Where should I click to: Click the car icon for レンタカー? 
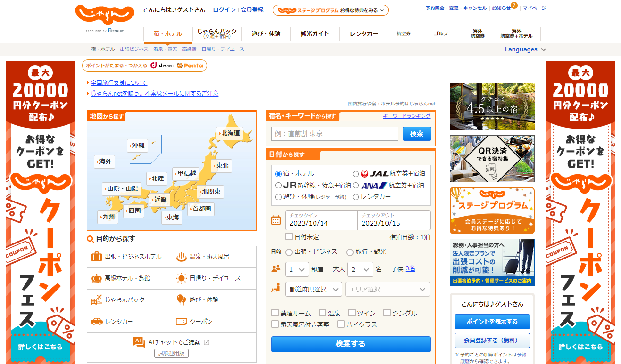(97, 322)
